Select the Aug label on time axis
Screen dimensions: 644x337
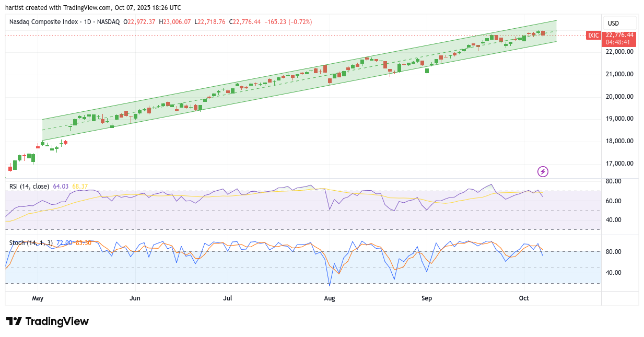(330, 298)
